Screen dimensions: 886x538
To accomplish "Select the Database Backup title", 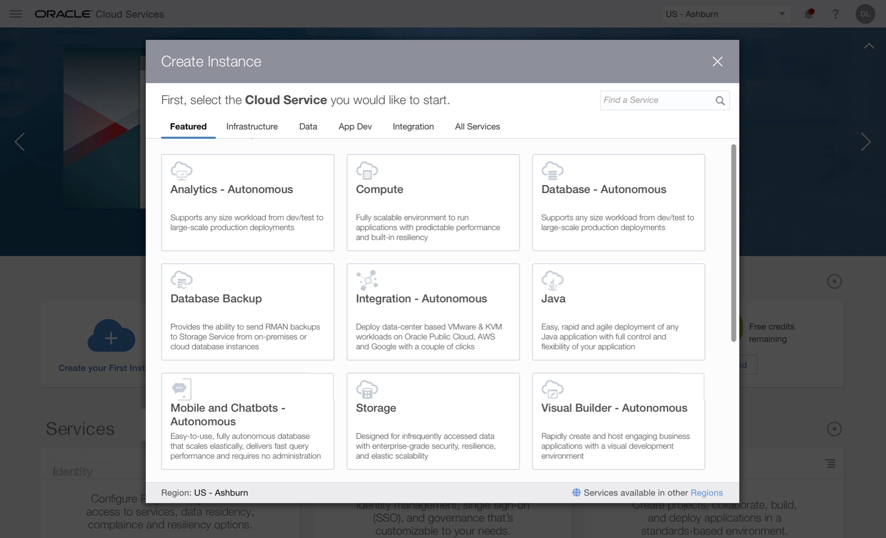I will pos(216,298).
